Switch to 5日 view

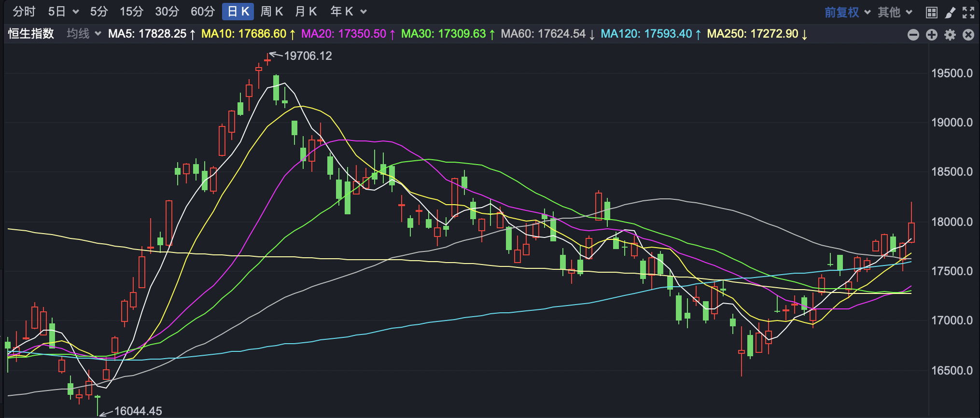(57, 12)
